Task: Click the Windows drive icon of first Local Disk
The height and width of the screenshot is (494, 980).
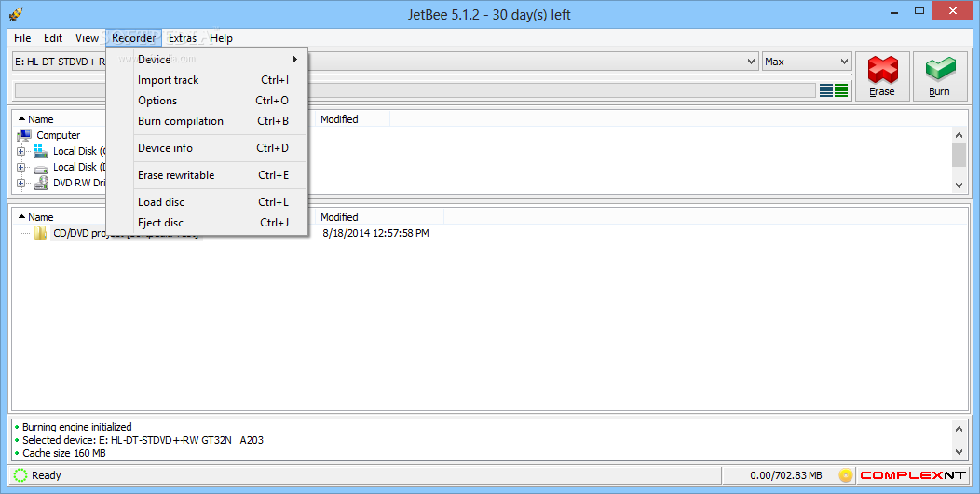Action: [41, 151]
